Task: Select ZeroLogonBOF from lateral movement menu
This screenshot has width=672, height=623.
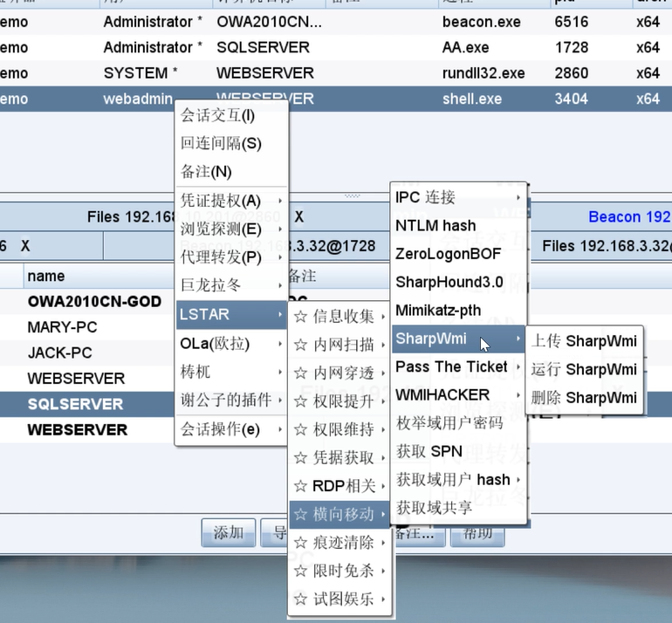Action: (448, 254)
